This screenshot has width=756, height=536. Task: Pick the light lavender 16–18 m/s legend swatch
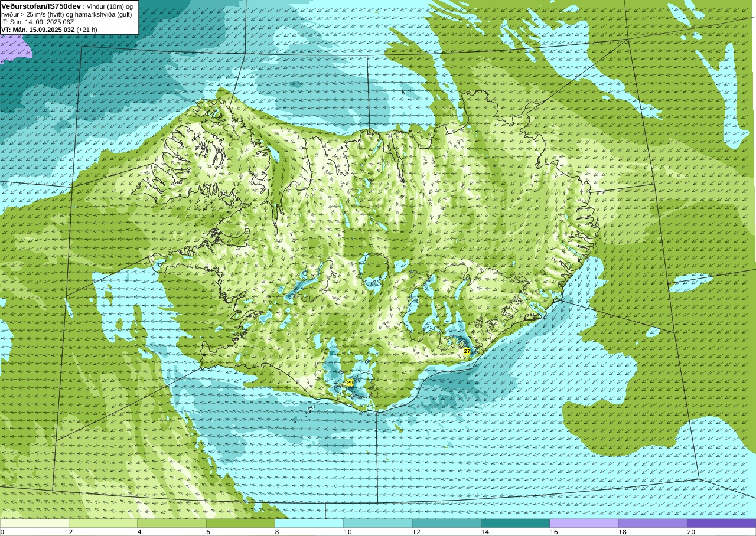(x=584, y=523)
